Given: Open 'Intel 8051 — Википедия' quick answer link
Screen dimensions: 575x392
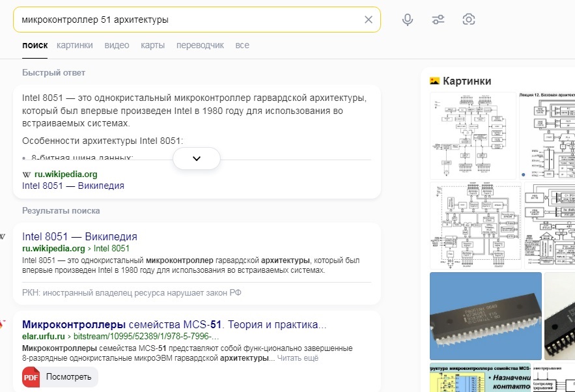Looking at the screenshot, I should click(x=73, y=186).
